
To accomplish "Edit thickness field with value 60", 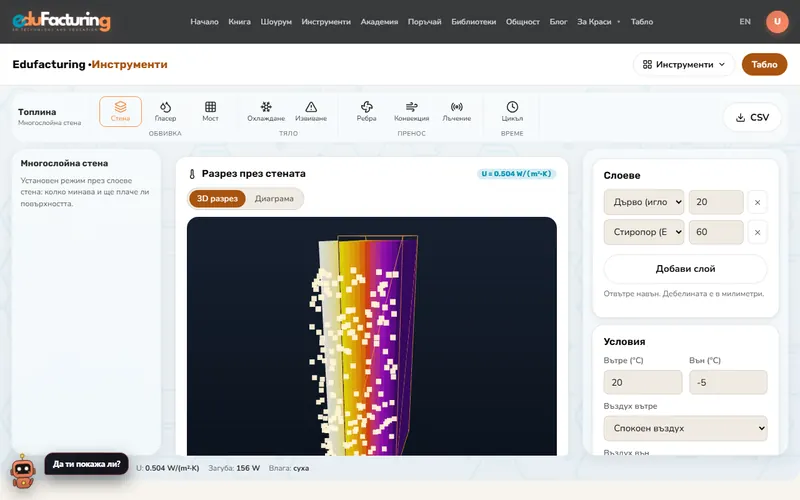I will pyautogui.click(x=716, y=232).
